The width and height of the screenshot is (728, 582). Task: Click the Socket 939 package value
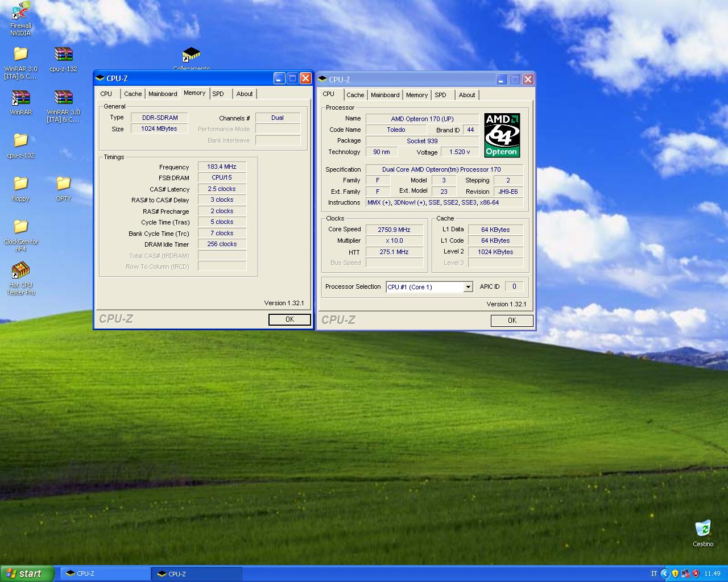pyautogui.click(x=422, y=141)
